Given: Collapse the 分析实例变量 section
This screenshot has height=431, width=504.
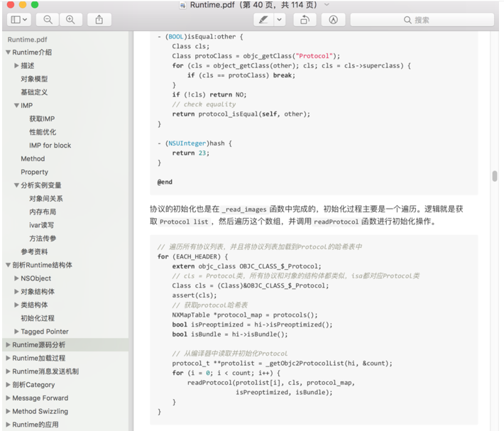Looking at the screenshot, I should click(x=16, y=185).
